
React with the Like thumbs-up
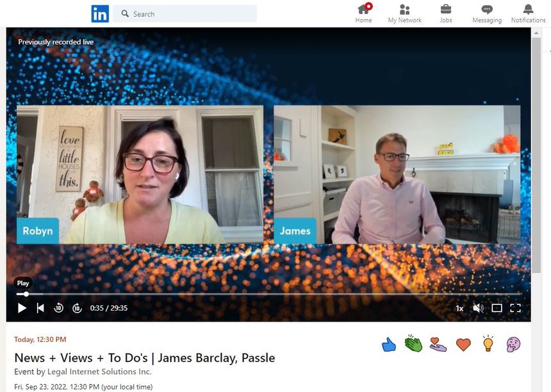click(x=389, y=345)
